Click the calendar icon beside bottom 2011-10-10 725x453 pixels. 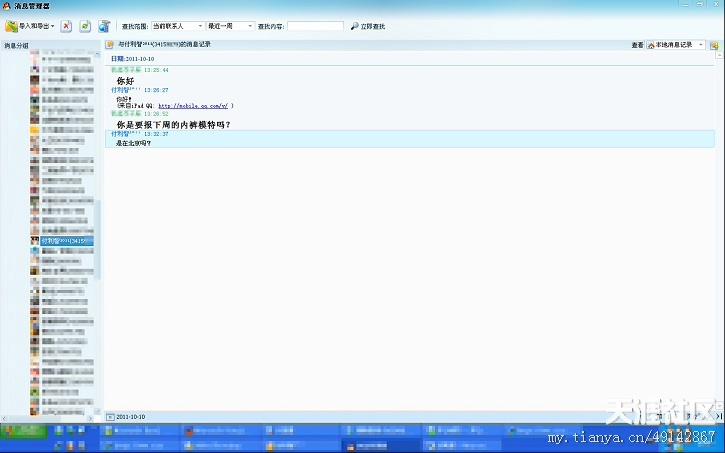[x=110, y=417]
